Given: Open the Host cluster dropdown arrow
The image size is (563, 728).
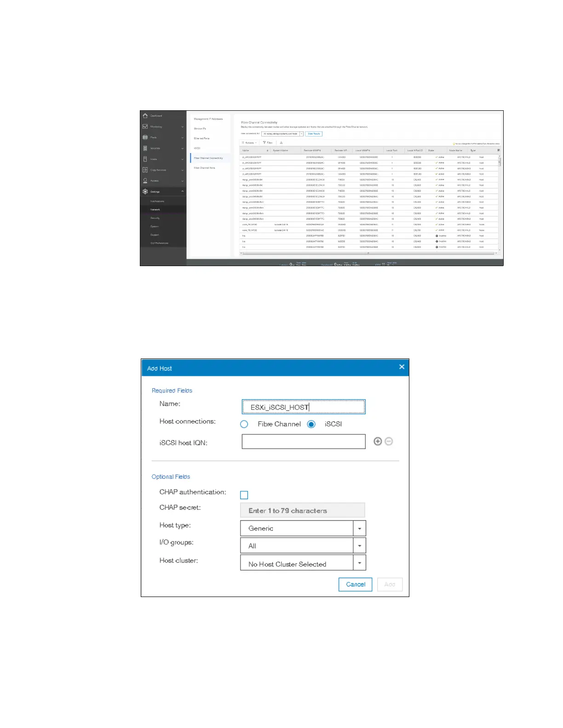Looking at the screenshot, I should (360, 563).
